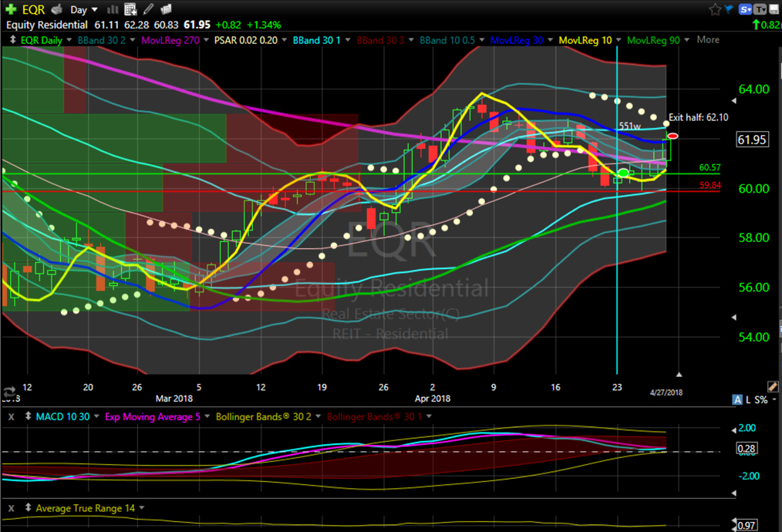The image size is (782, 532).
Task: Close the MACD pane with X
Action: tap(12, 417)
